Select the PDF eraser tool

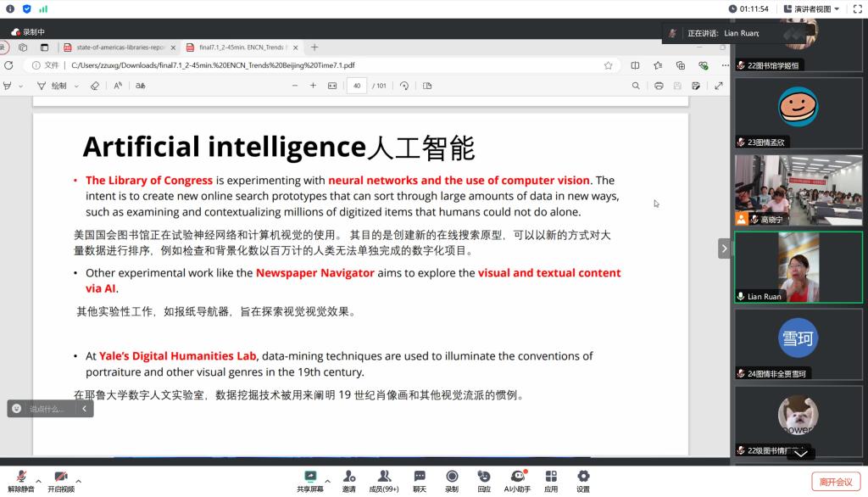pos(95,86)
